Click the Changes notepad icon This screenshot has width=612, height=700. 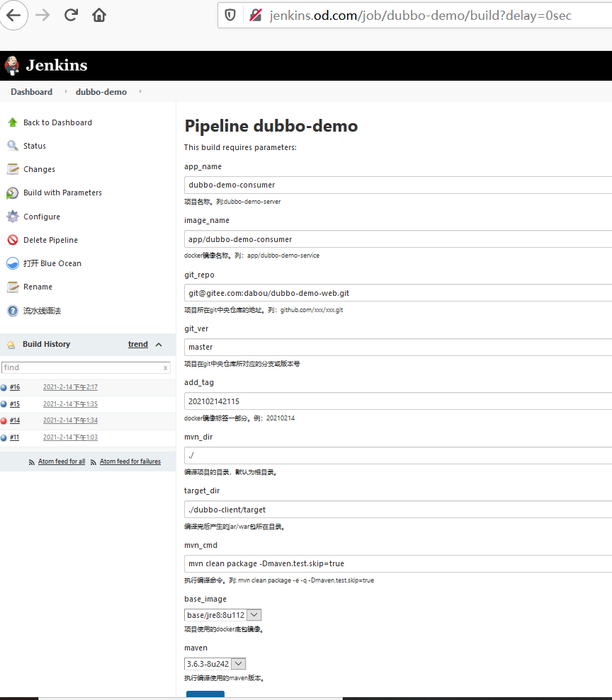pos(13,169)
